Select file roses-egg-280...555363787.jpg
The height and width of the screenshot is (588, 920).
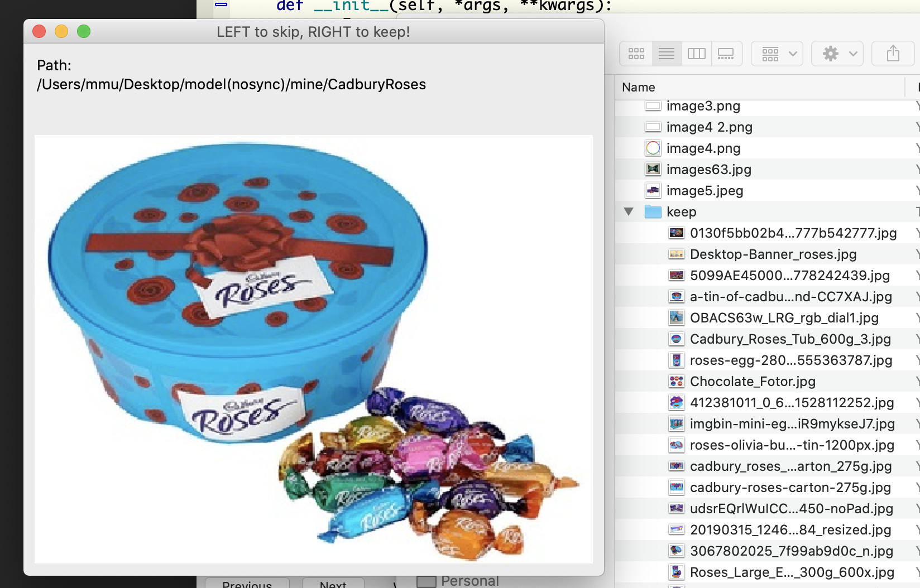(x=791, y=360)
